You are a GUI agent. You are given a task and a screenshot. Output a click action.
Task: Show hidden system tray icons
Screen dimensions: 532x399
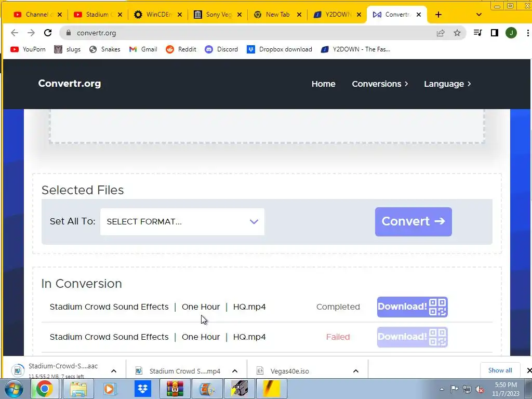tap(442, 389)
